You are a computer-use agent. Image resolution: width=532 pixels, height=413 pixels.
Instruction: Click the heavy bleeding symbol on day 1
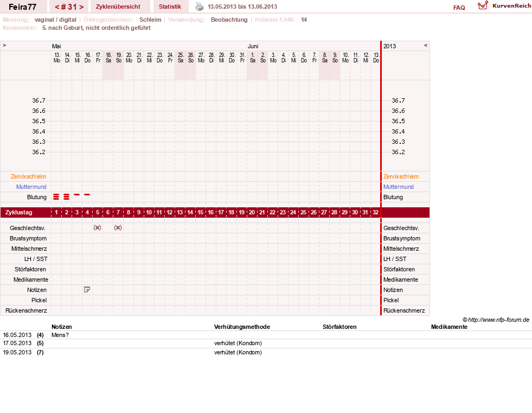pos(56,196)
